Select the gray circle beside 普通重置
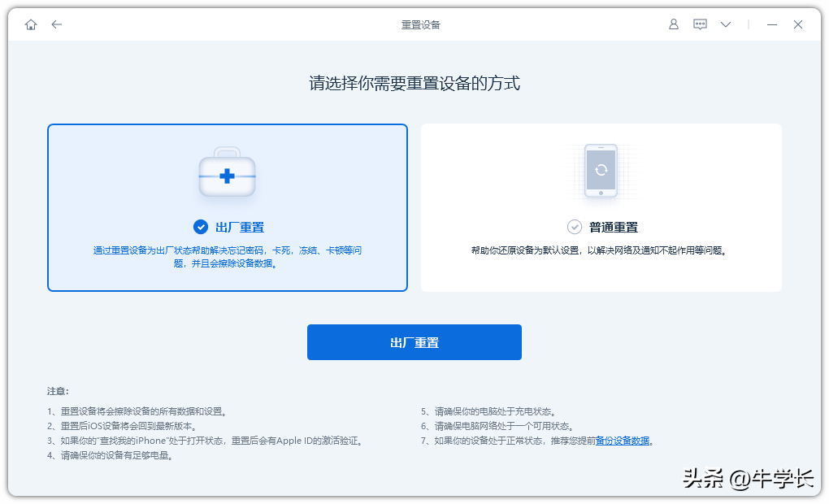 pos(575,228)
